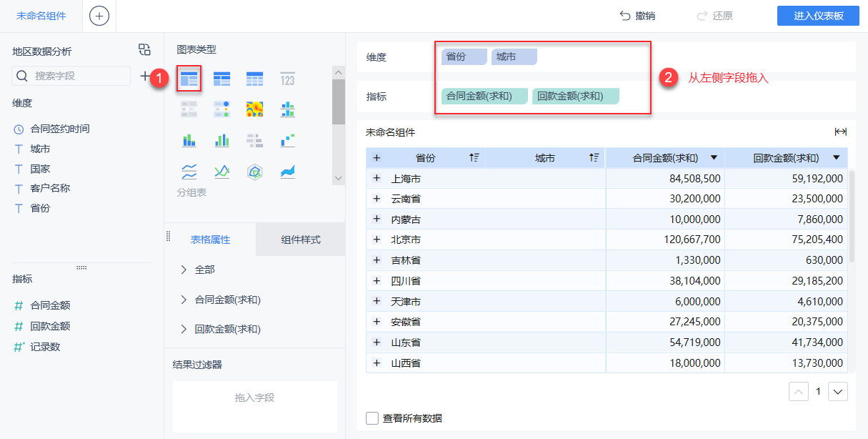Expand 合同金额(求和) property settings
The height and width of the screenshot is (439, 868).
(184, 300)
